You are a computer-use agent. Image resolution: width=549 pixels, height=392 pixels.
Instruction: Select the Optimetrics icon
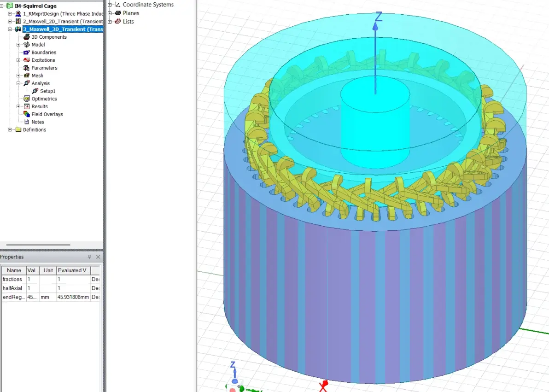click(27, 99)
